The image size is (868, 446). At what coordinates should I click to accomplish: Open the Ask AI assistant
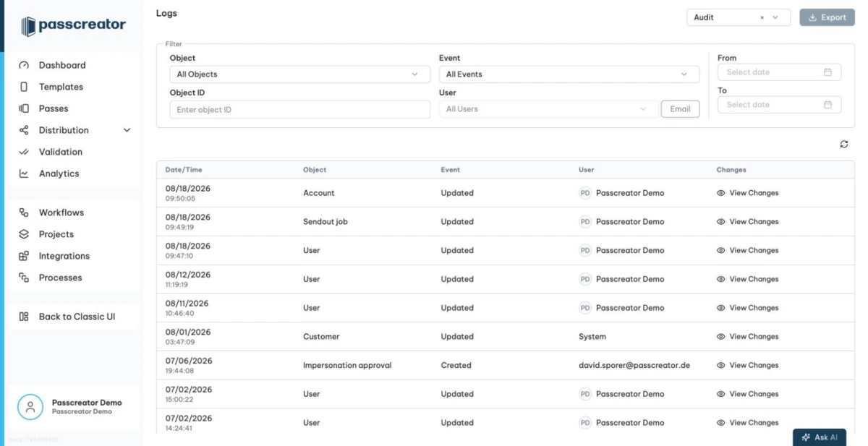pyautogui.click(x=820, y=437)
